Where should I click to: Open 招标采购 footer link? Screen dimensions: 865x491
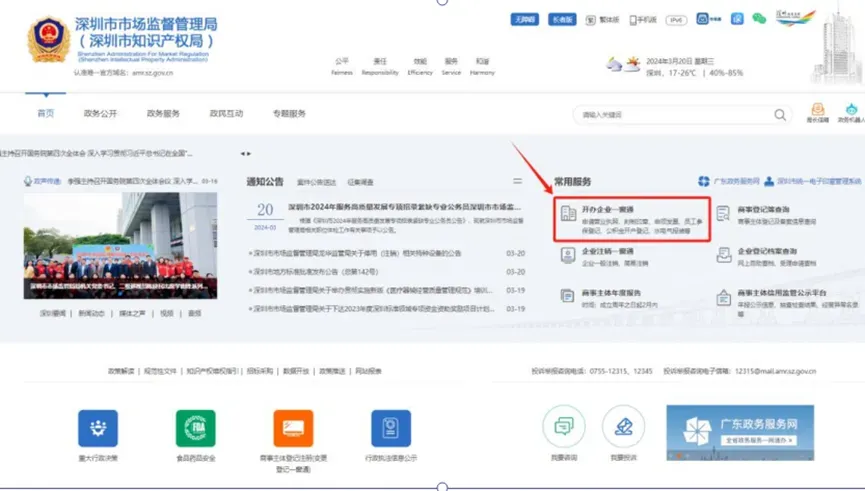260,371
